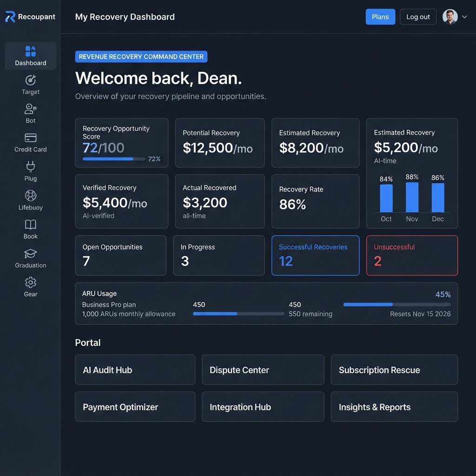Viewport: 476px width, 476px height.
Task: Select the In Progress card
Action: [218, 255]
